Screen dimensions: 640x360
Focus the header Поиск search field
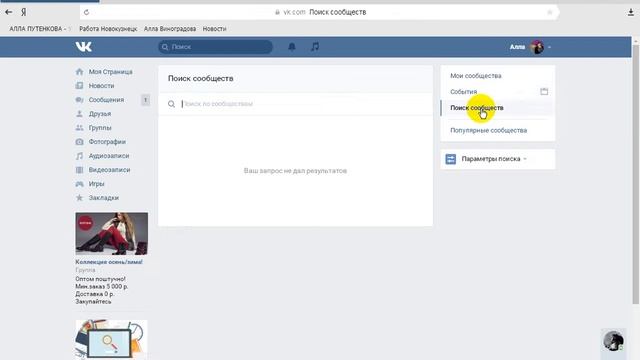pos(216,47)
